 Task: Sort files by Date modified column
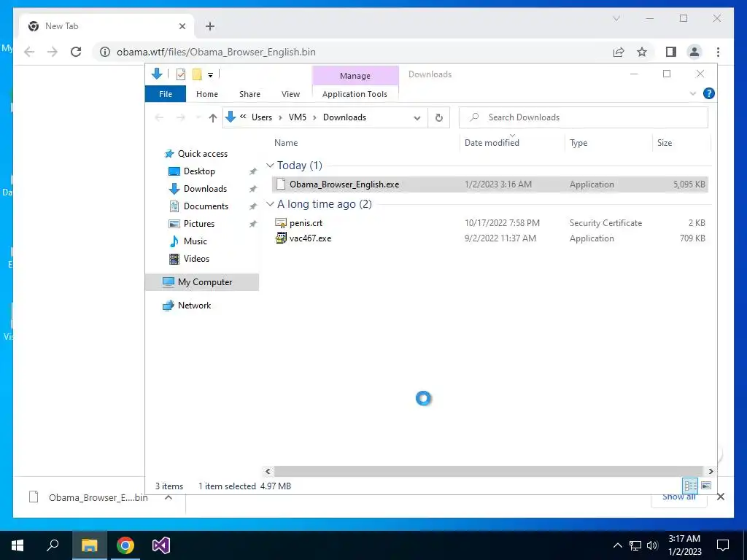coord(492,142)
